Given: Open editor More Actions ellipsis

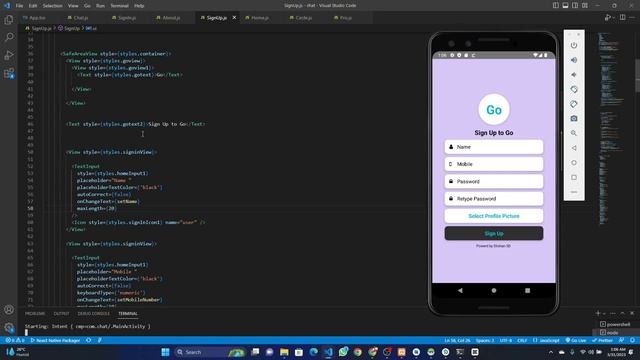Looking at the screenshot, I should [632, 18].
